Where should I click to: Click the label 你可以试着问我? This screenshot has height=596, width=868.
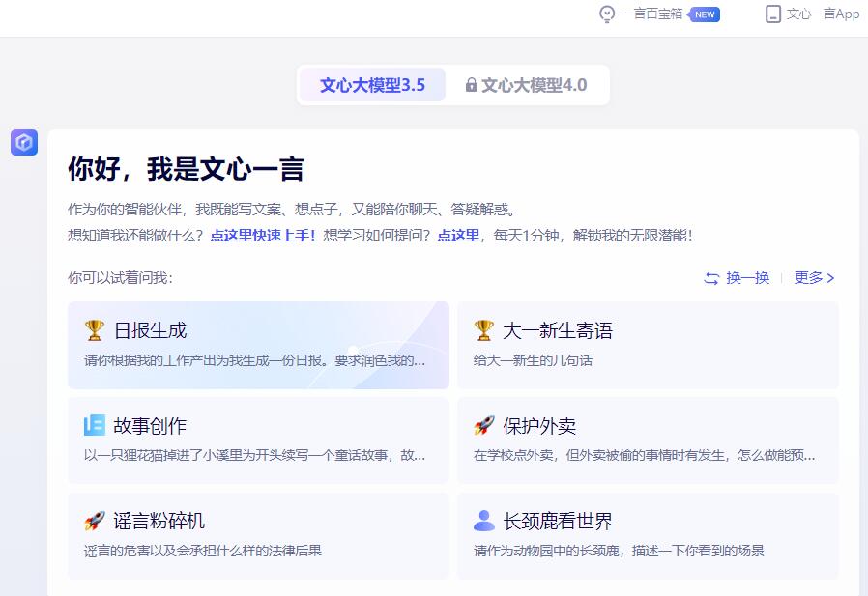(120, 278)
